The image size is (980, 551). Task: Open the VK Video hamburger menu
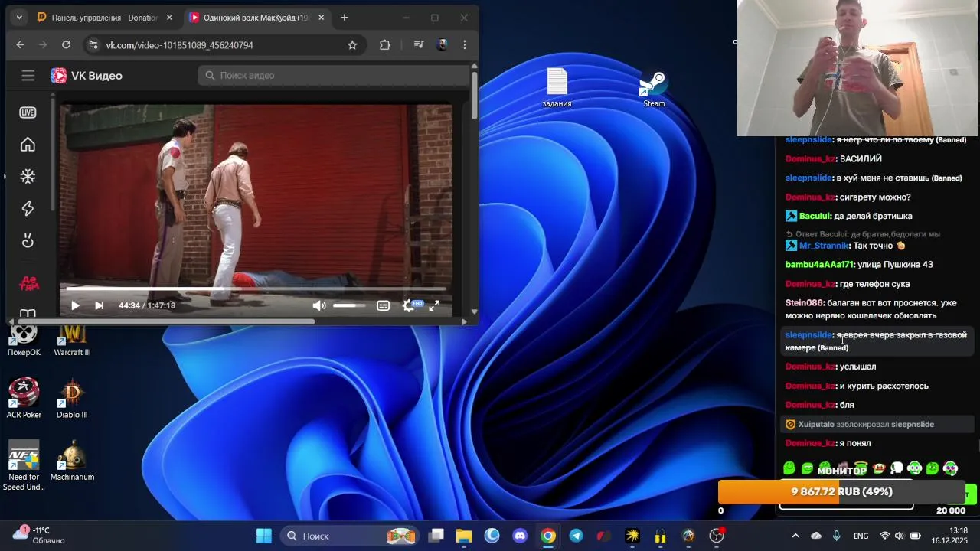click(28, 75)
